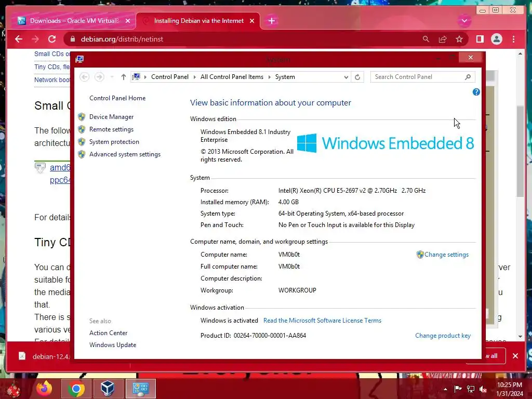Click the Control Panel refresh button
532x399 pixels.
point(357,77)
